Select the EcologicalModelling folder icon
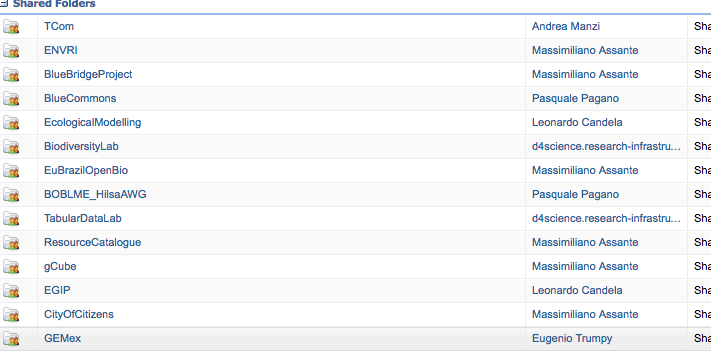711x361 pixels. coord(11,123)
